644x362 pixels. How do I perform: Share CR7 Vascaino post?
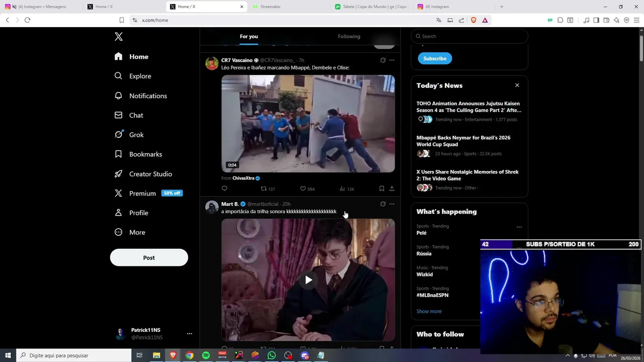[x=392, y=189]
